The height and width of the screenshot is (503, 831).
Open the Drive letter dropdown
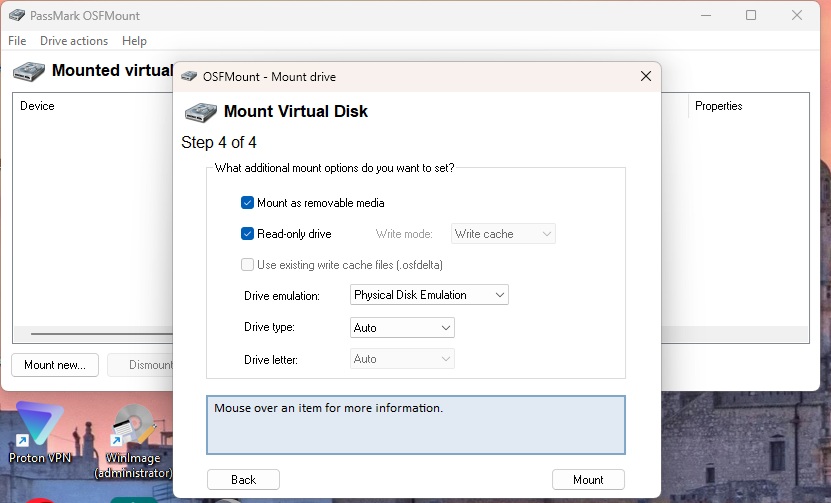tap(402, 359)
